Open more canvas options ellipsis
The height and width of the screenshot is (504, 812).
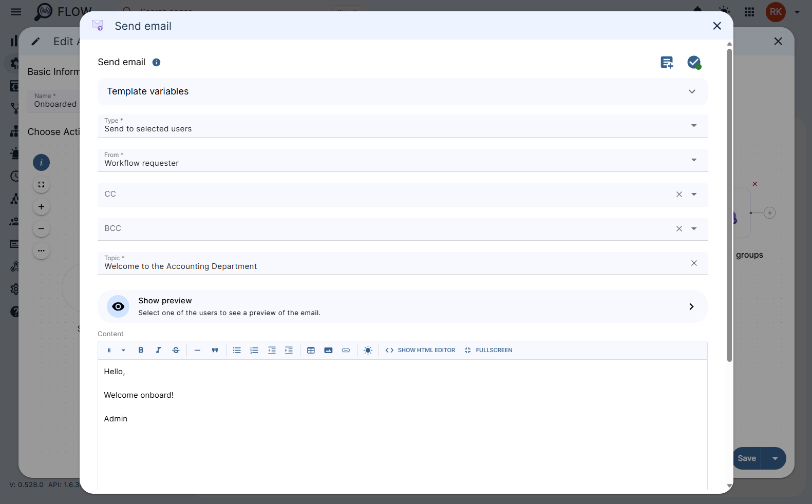(41, 251)
